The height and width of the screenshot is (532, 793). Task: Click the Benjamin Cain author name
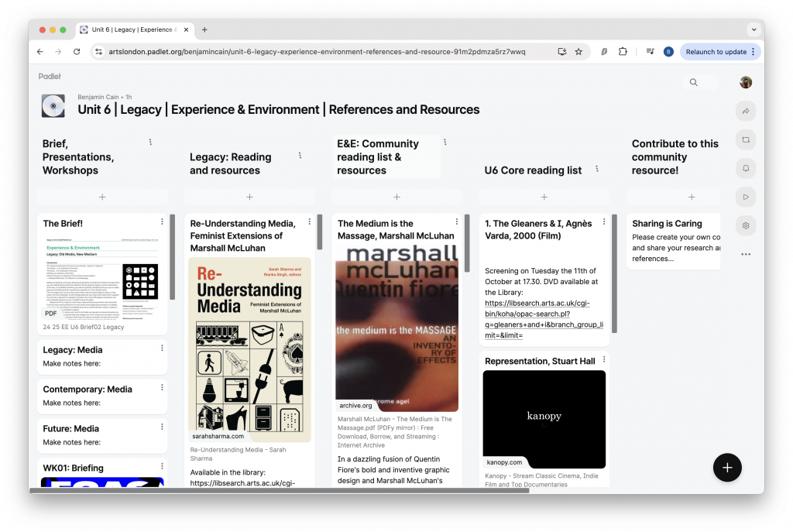coord(98,97)
